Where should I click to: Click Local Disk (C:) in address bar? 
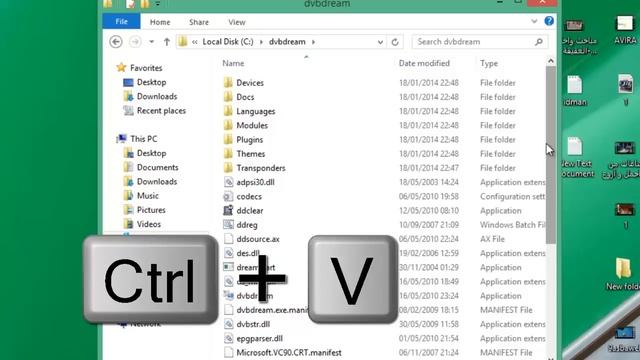click(x=228, y=42)
